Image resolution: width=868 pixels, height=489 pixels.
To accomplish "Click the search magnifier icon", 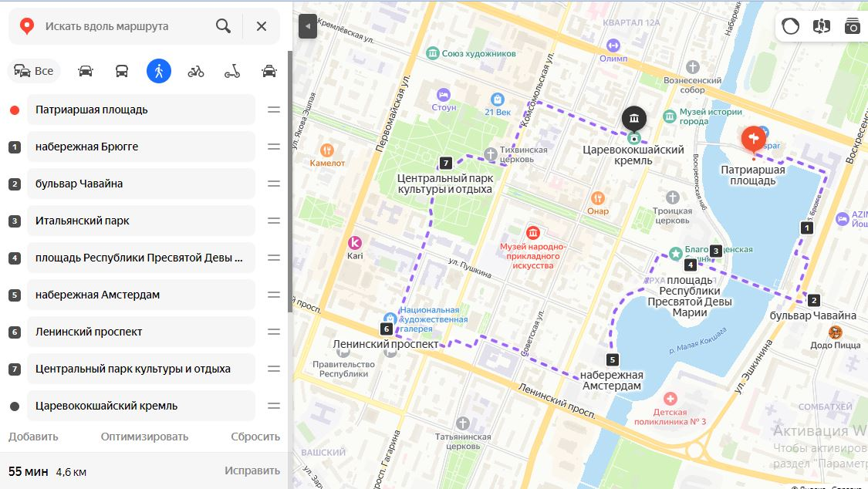I will click(223, 26).
